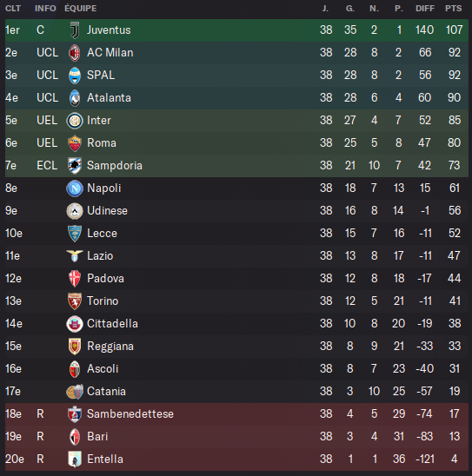Sort standings by the DIFF column header
This screenshot has height=476, width=472.
[x=425, y=9]
